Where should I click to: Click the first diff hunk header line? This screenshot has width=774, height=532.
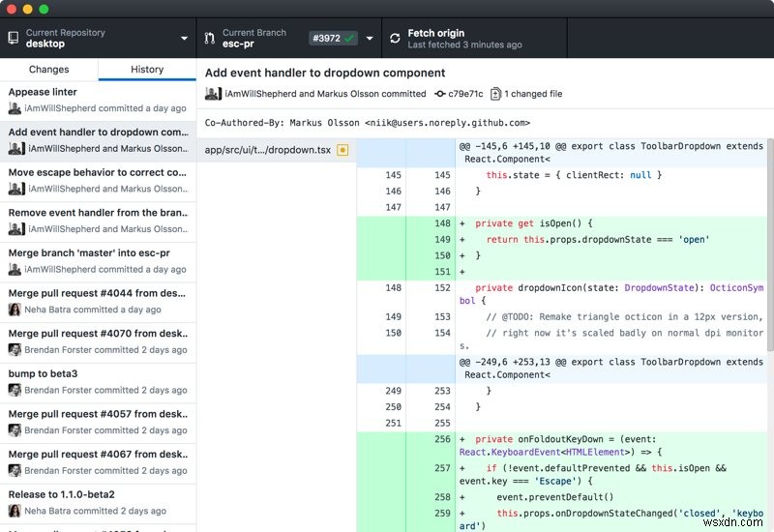610,152
